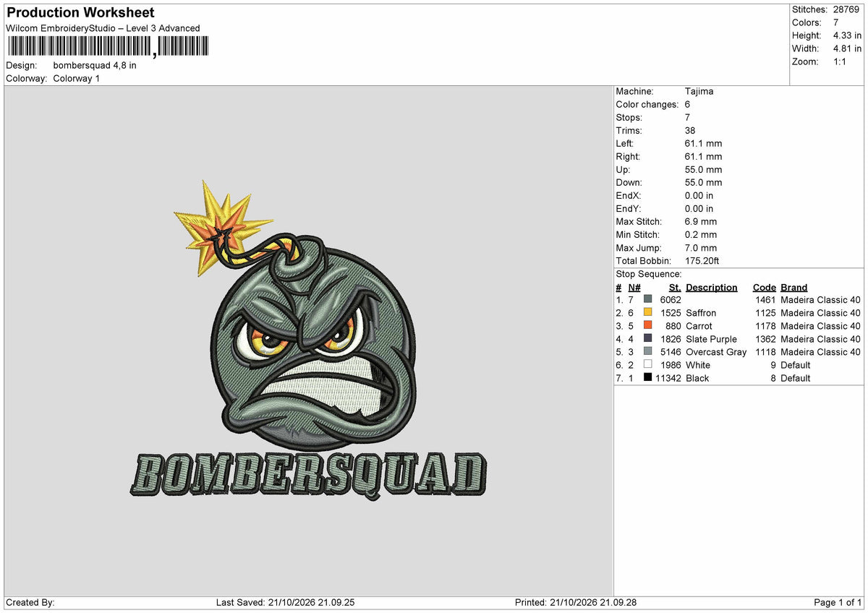Select the dark green swatch for code 1461

pyautogui.click(x=648, y=299)
